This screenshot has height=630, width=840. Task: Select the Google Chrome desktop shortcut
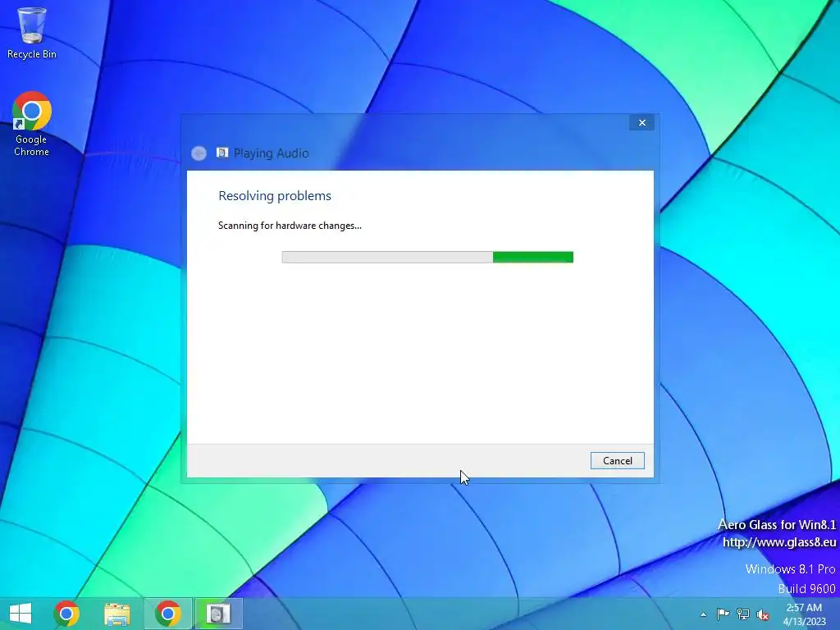click(32, 125)
